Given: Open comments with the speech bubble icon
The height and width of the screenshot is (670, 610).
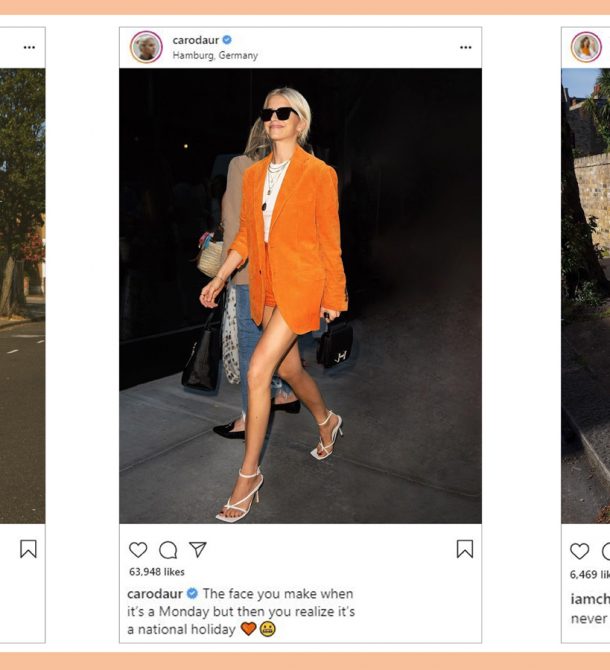Looking at the screenshot, I should (x=168, y=550).
